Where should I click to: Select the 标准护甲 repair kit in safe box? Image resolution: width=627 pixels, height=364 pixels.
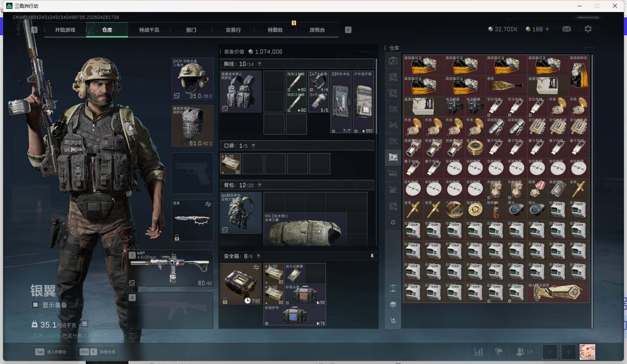[295, 315]
